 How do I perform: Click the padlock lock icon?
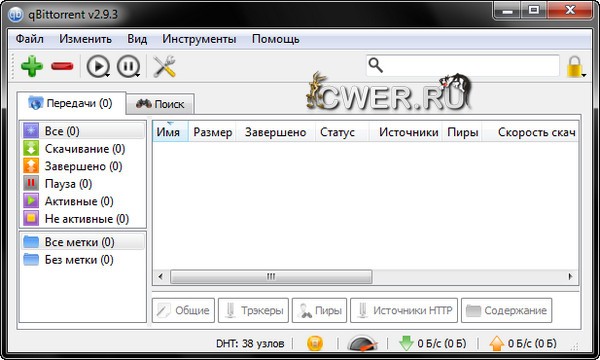pyautogui.click(x=575, y=67)
